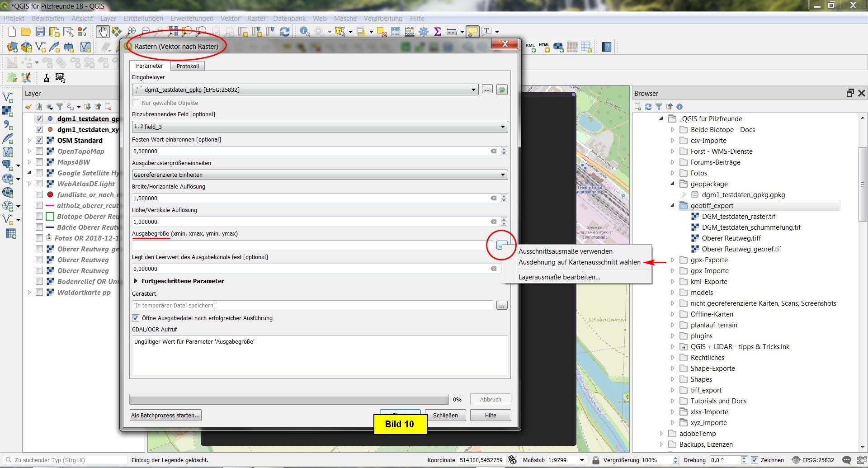Click 'Als Batchprozess starten...' button
Viewport: 868px width, 468px height.
click(165, 415)
